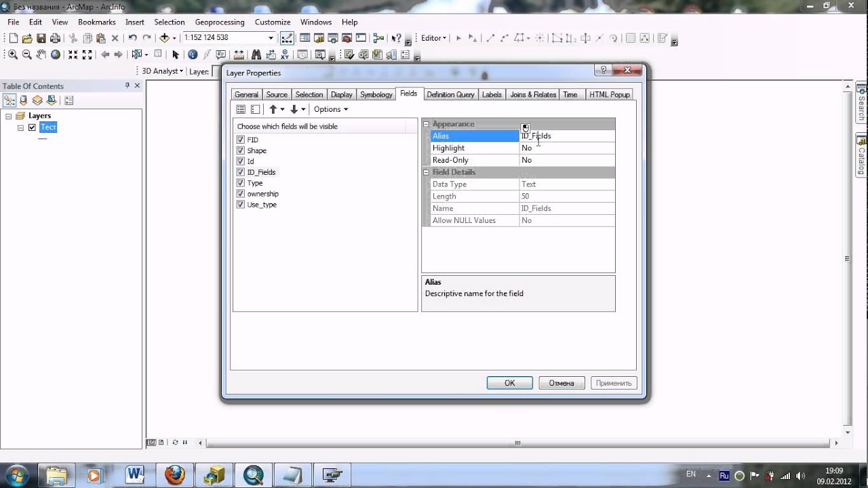Click the What's This help icon
The width and height of the screenshot is (868, 488).
397,38
